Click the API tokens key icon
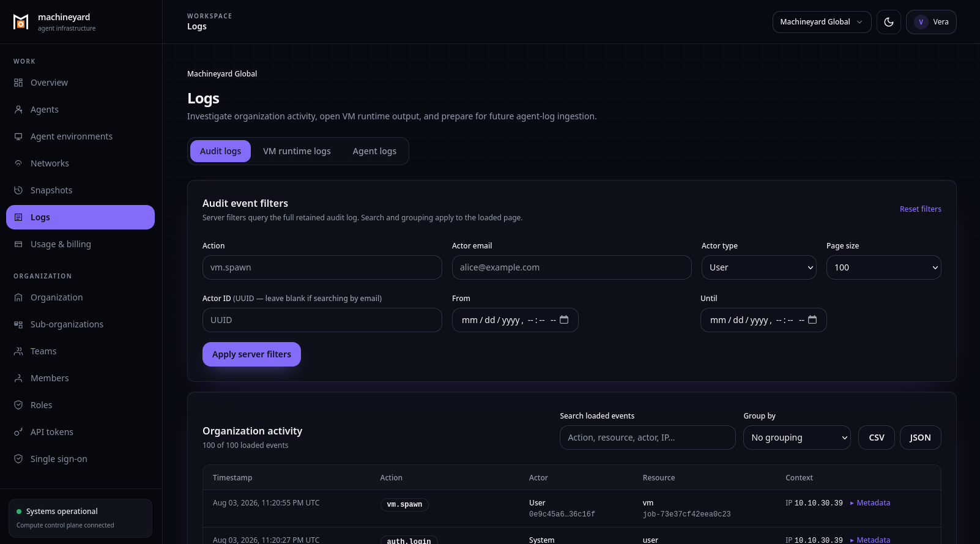Viewport: 980px width, 544px height. tap(18, 432)
